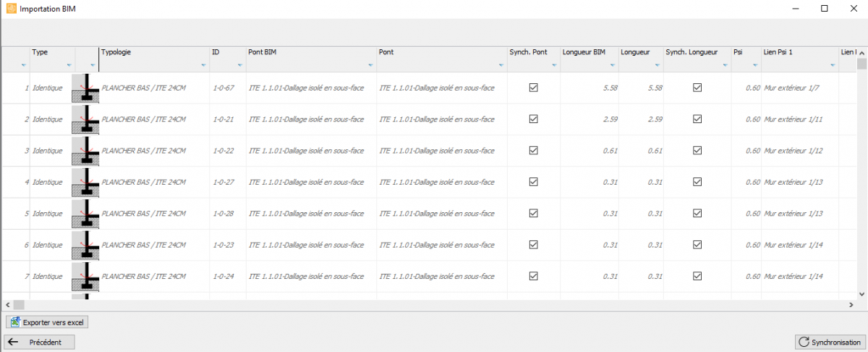Screen dimensions: 868x352
Task: Open the Pont BIM column filter arrow
Action: coord(370,66)
